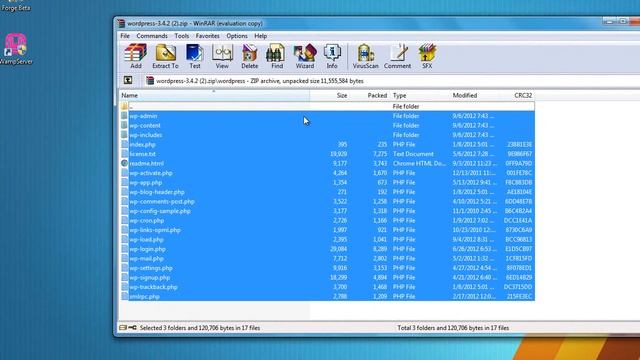Screen dimensions: 640x360
Task: Open the Tools menu
Action: point(182,36)
